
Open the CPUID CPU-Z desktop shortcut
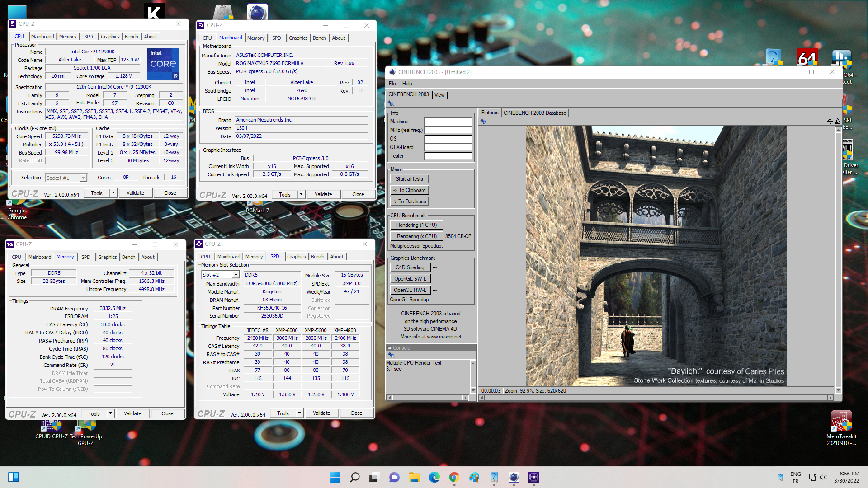click(52, 429)
